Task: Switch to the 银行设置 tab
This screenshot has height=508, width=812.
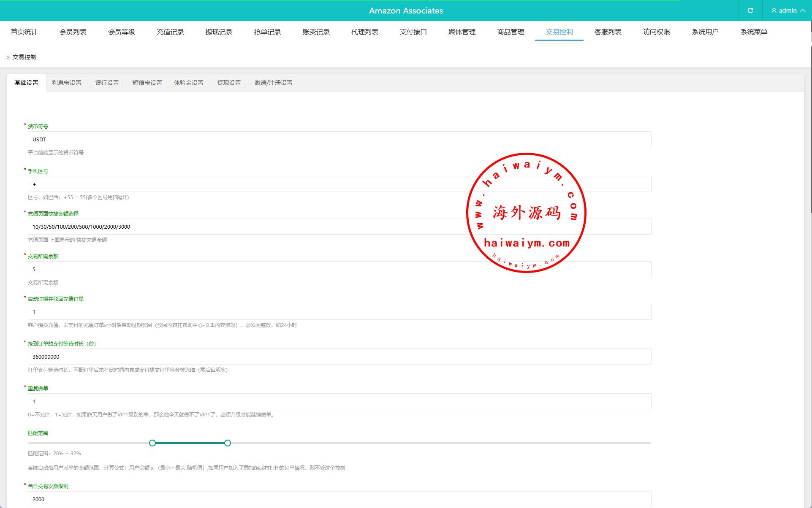Action: tap(107, 83)
